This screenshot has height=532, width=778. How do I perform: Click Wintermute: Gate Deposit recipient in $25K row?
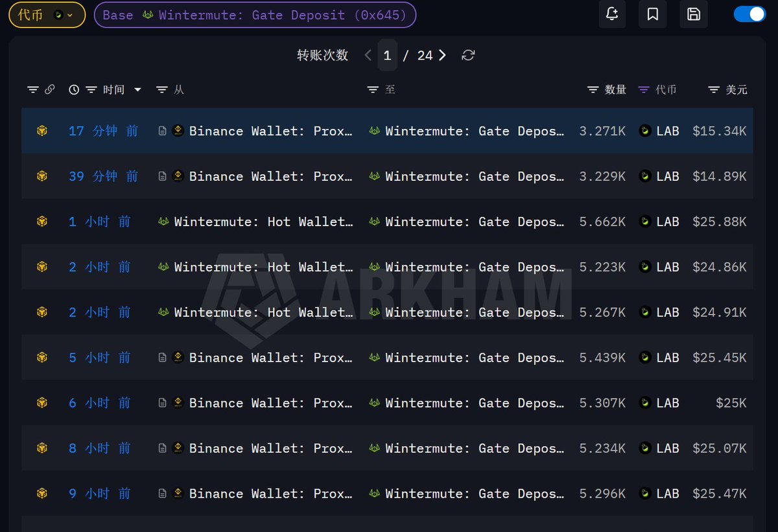click(x=475, y=403)
